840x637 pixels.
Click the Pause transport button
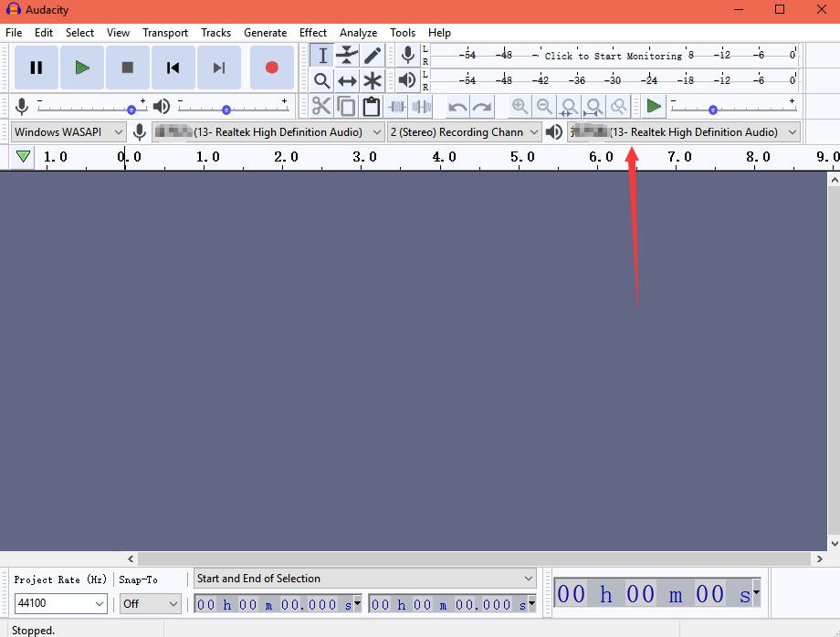(37, 68)
